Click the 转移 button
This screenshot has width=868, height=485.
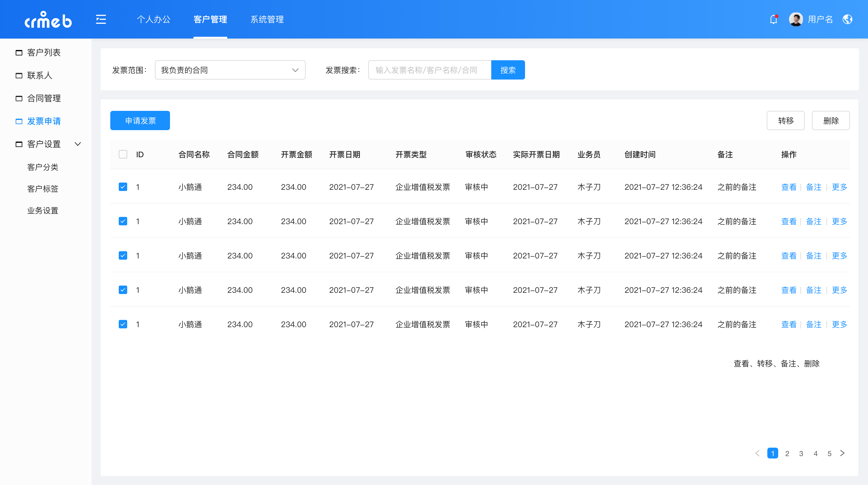[786, 120]
